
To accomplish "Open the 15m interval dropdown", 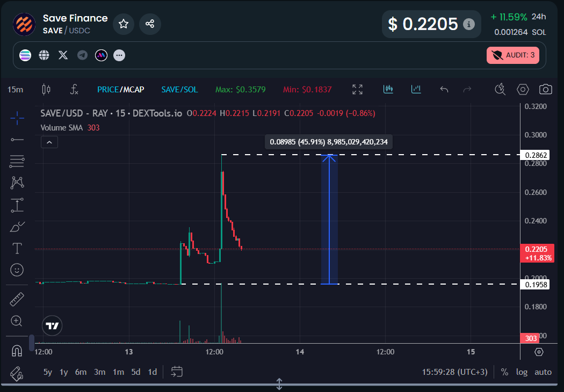I will click(x=15, y=90).
